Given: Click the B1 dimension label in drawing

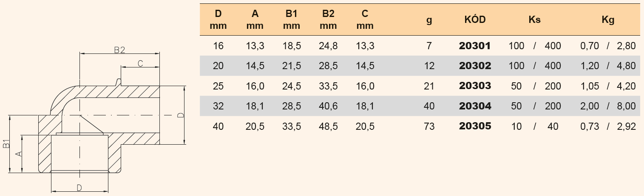Looking at the screenshot, I should [x=6, y=144].
